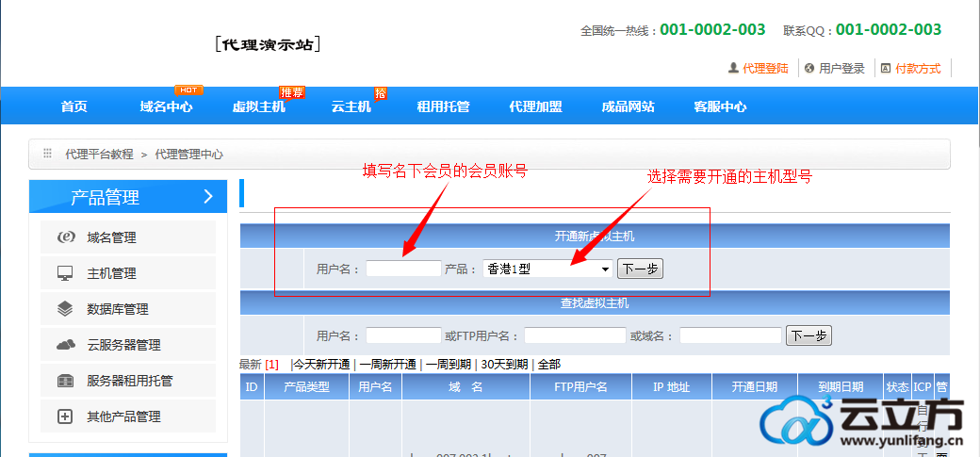Open 云主机 in the navigation bar
The image size is (980, 457).
pos(351,106)
